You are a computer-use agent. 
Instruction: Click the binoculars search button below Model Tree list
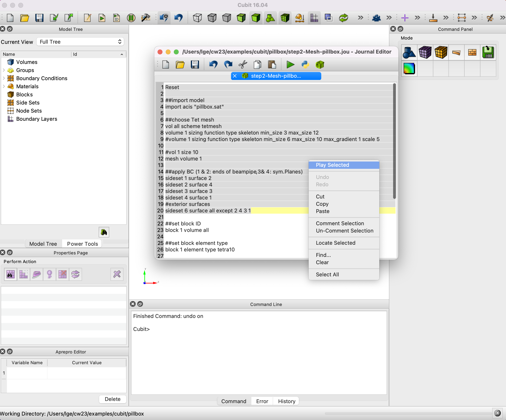104,232
